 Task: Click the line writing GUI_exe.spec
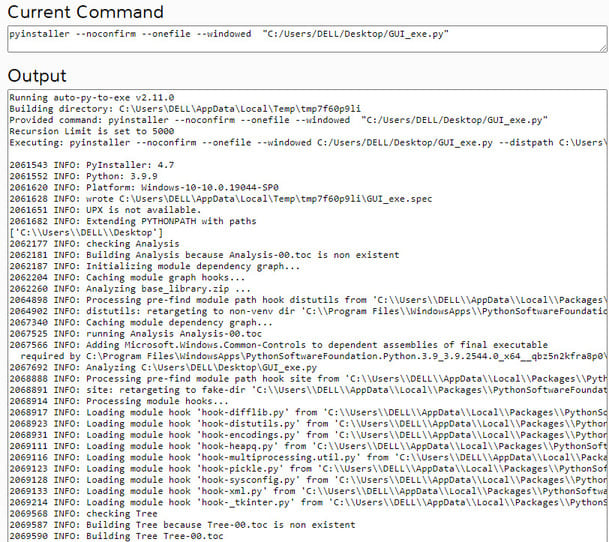[221, 199]
